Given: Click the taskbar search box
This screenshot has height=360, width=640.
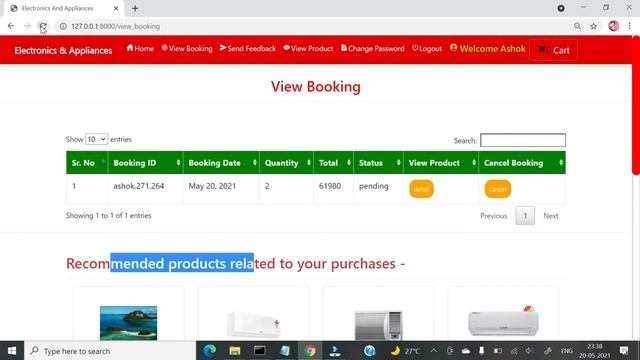Looking at the screenshot, I should [x=110, y=351].
